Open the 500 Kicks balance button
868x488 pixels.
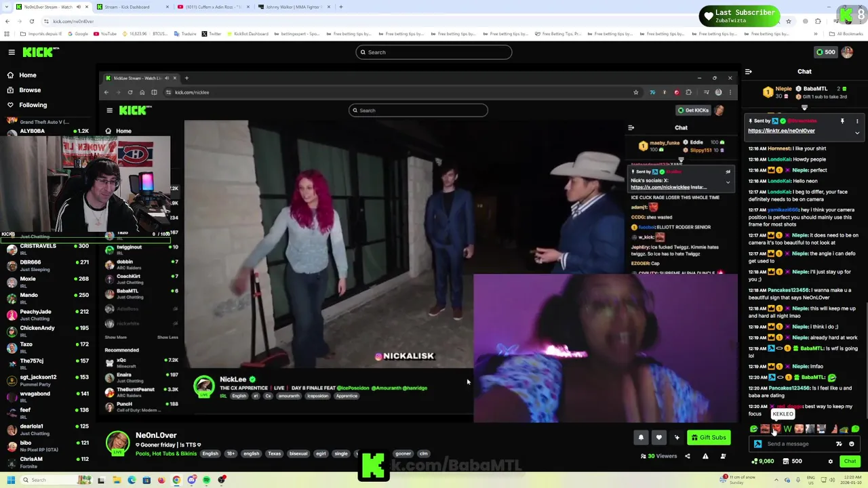[825, 52]
